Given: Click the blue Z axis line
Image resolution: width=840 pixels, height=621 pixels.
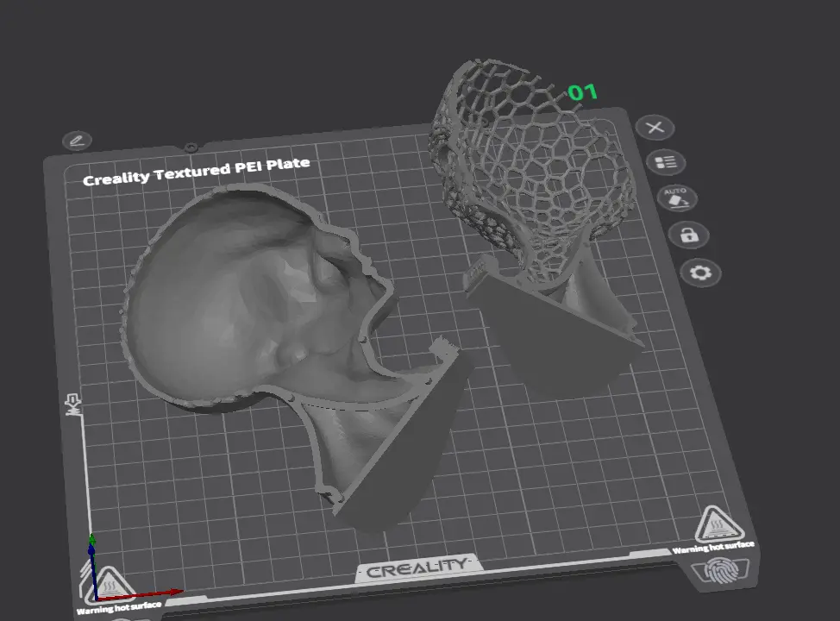Looking at the screenshot, I should pos(93,572).
